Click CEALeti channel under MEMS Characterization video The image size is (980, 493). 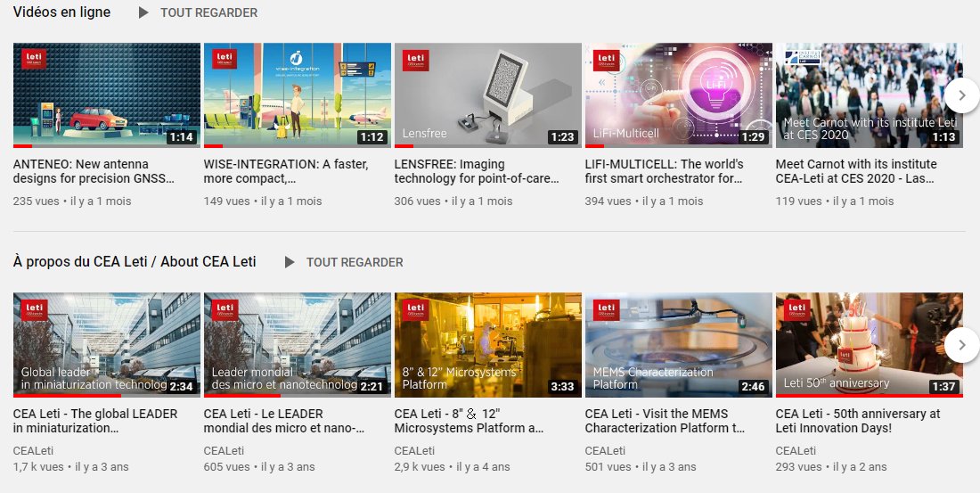[x=605, y=450]
